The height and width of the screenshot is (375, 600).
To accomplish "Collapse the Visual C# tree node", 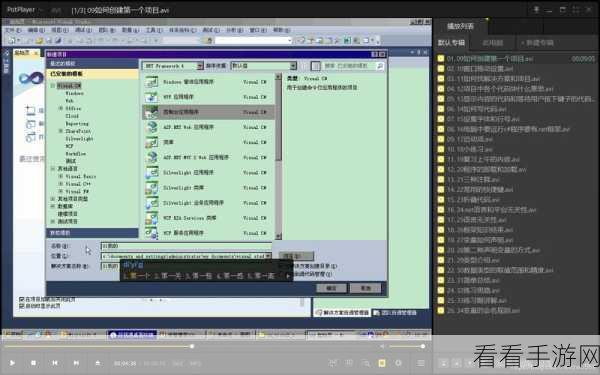I will tap(53, 86).
